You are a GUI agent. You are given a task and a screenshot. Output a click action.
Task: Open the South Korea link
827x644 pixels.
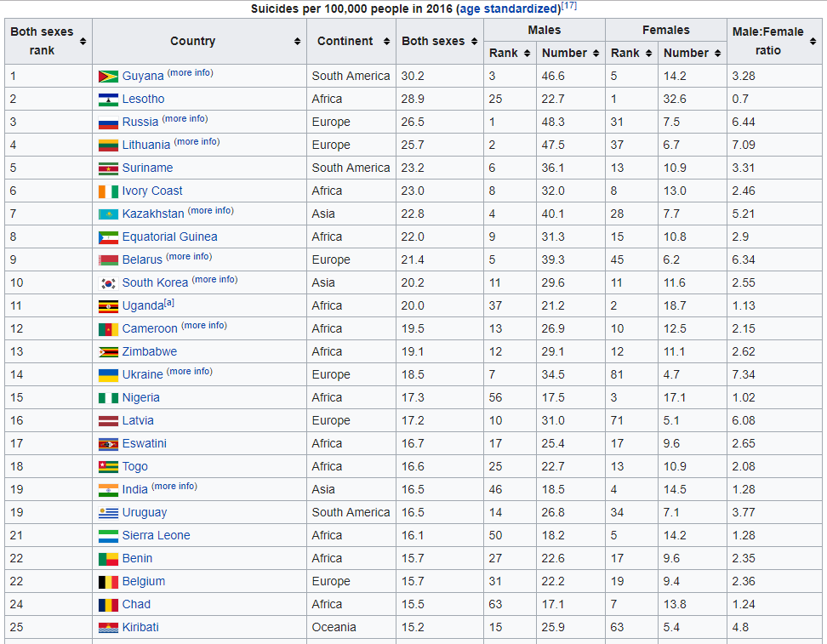(x=155, y=282)
